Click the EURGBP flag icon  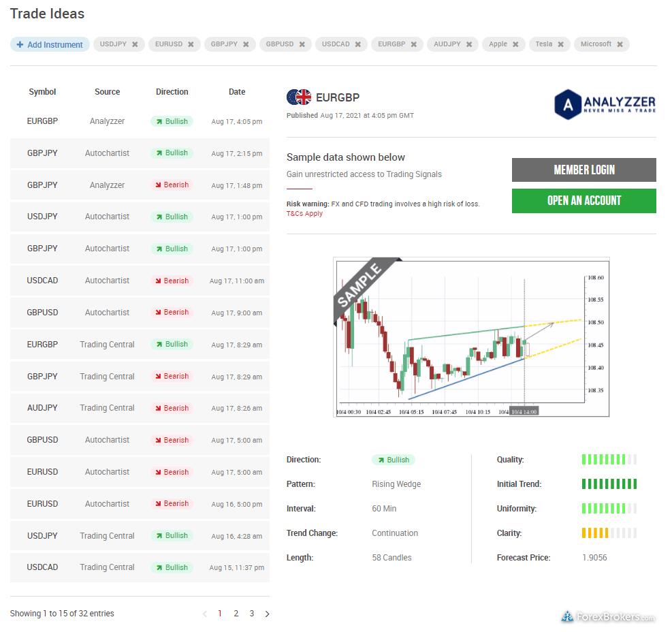point(298,97)
